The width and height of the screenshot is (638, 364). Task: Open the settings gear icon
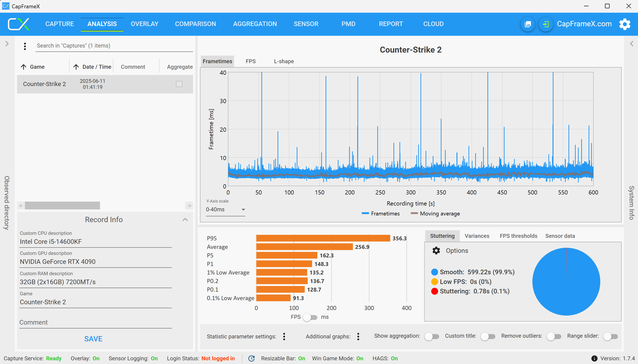coord(625,24)
